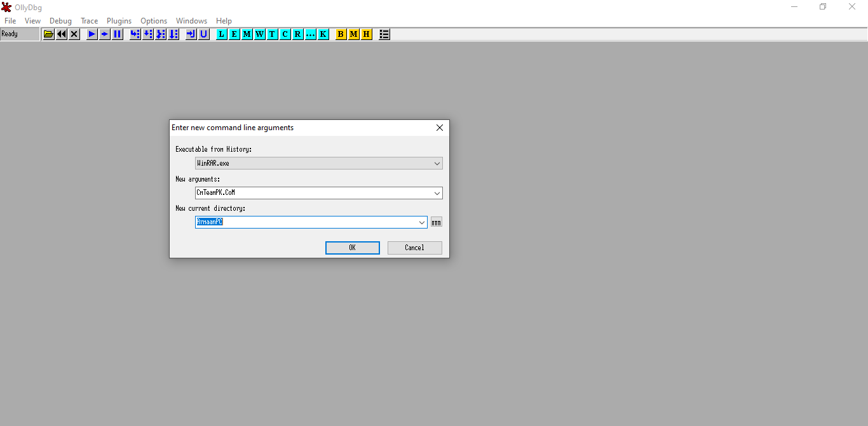Open the Trace menu
Image resolution: width=868 pixels, height=426 pixels.
coord(90,21)
